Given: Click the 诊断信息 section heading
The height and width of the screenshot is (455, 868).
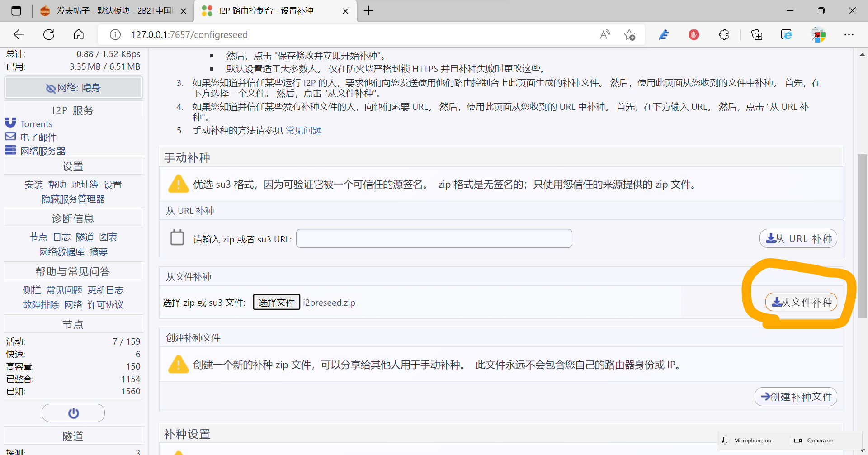Looking at the screenshot, I should click(x=73, y=219).
